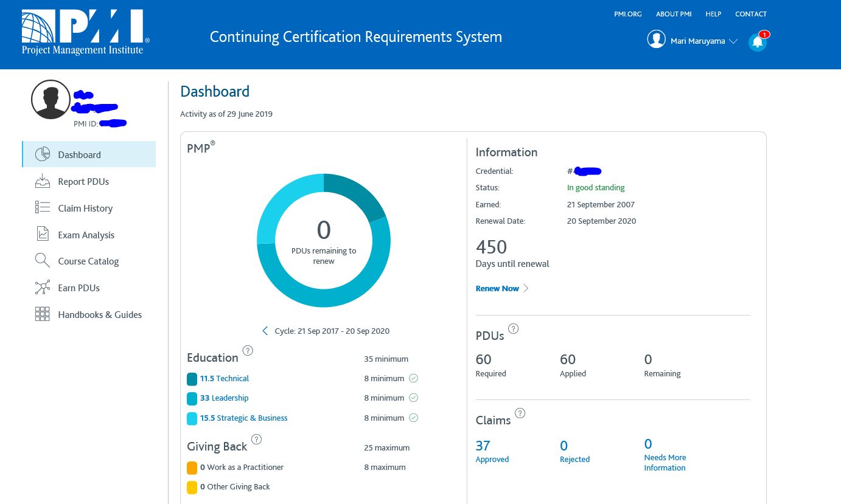This screenshot has width=841, height=504.
Task: Open the 33 Leadership PDUs link
Action: tap(225, 398)
